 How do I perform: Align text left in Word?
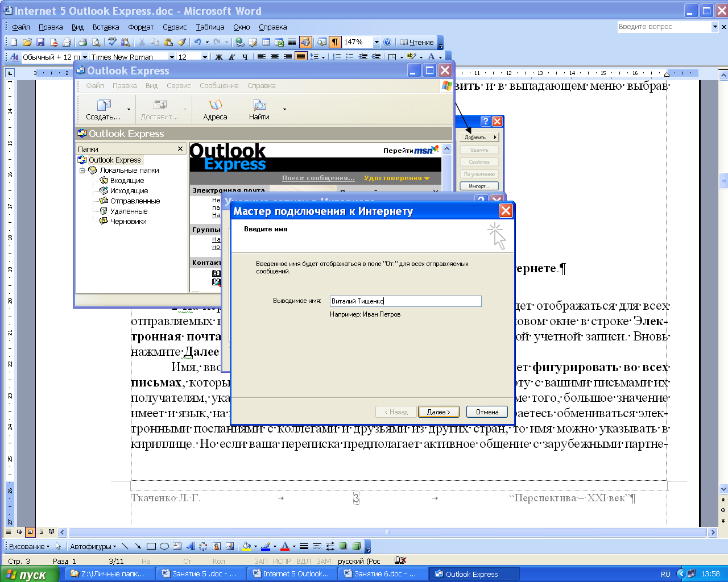[262, 57]
